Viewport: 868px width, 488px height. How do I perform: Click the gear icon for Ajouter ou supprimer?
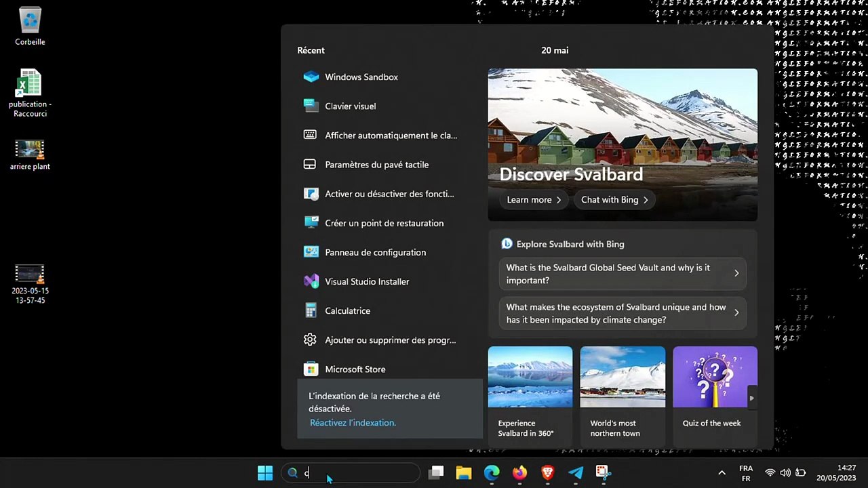pyautogui.click(x=311, y=340)
